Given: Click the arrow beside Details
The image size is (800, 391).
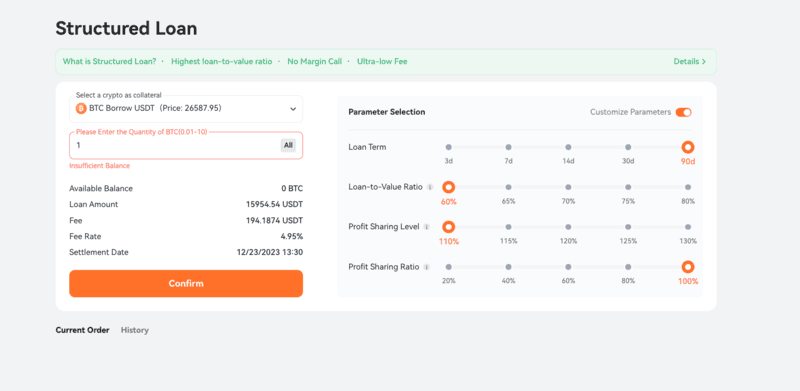Looking at the screenshot, I should [x=704, y=62].
